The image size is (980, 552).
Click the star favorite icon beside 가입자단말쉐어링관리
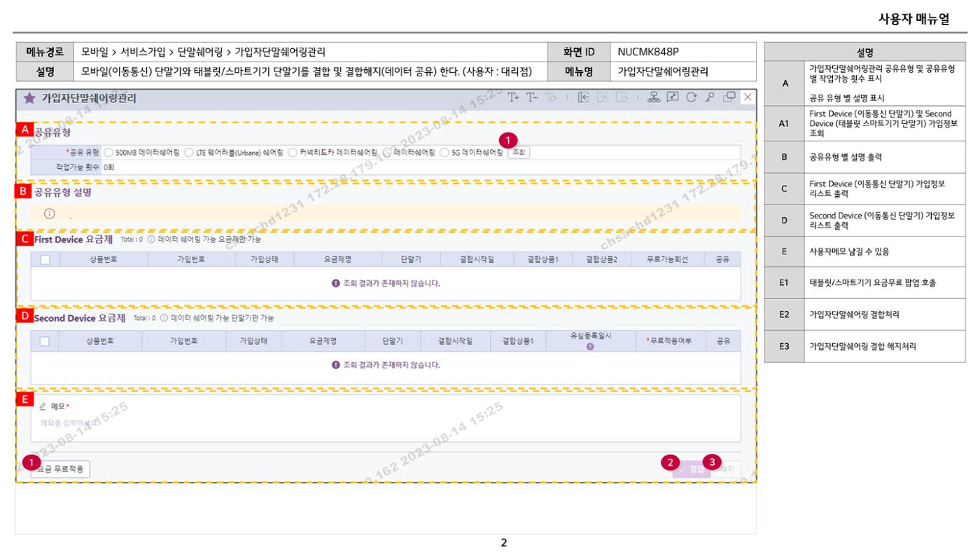point(29,99)
